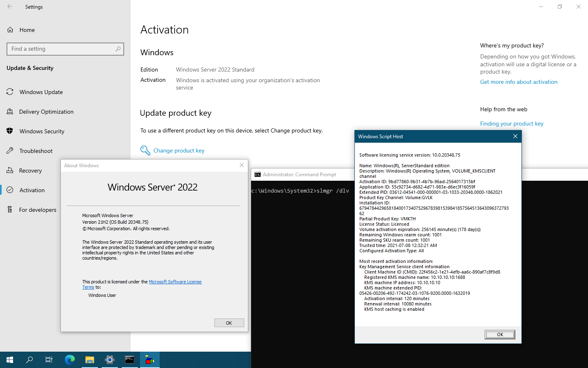Image resolution: width=588 pixels, height=368 pixels.
Task: Select Recovery in the sidebar
Action: tap(30, 171)
